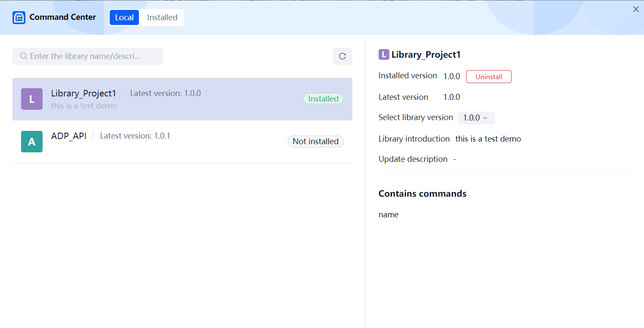This screenshot has height=328, width=644.
Task: Click the Command Center title text
Action: [63, 18]
